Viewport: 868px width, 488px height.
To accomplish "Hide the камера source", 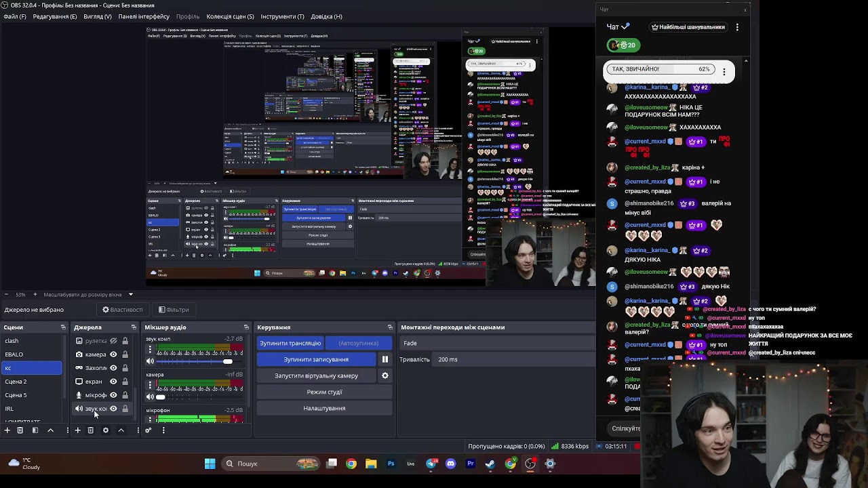I will 113,354.
